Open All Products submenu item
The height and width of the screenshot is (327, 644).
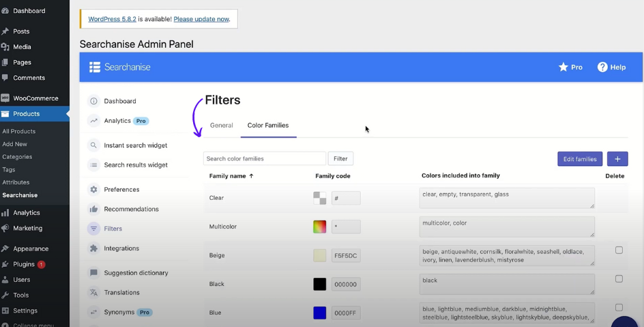click(19, 132)
